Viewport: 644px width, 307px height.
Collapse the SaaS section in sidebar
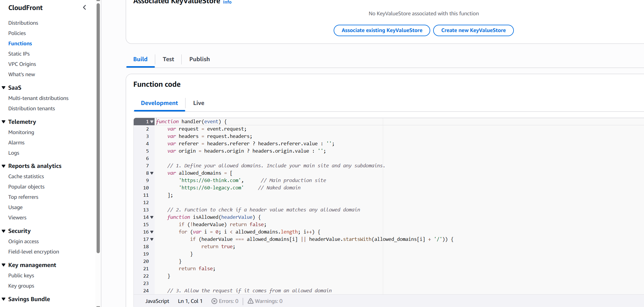[x=4, y=88]
